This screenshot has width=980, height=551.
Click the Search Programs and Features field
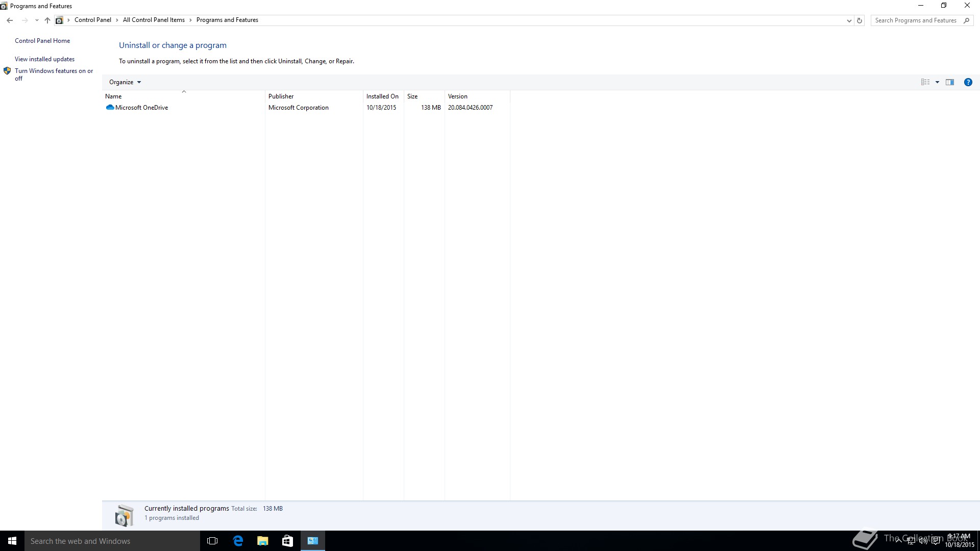tap(916, 20)
